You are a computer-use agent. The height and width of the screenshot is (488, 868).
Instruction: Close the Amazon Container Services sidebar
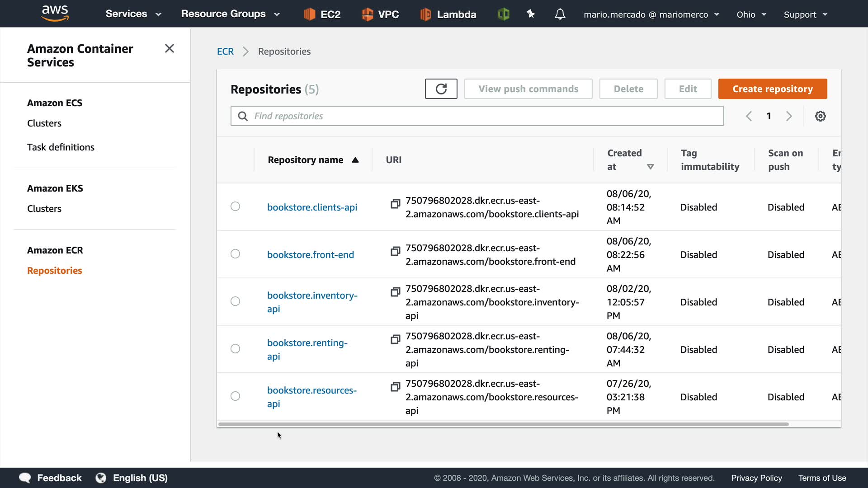click(x=170, y=48)
